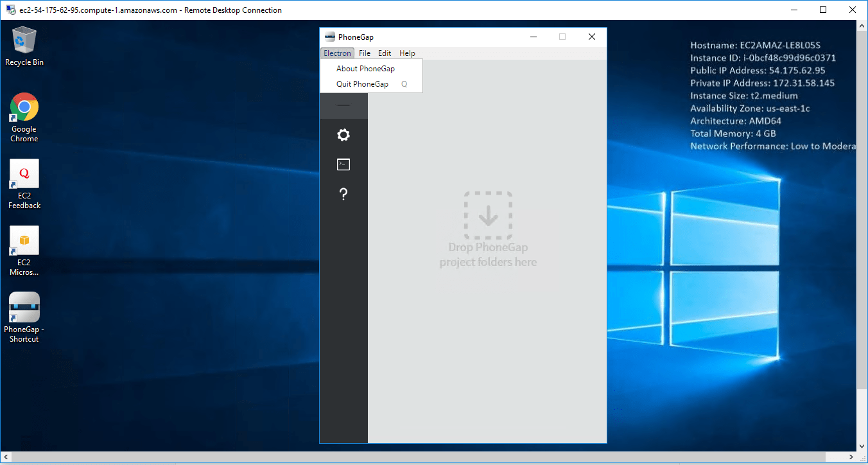Open the PhoneGap settings gear icon
The image size is (868, 465).
click(343, 135)
